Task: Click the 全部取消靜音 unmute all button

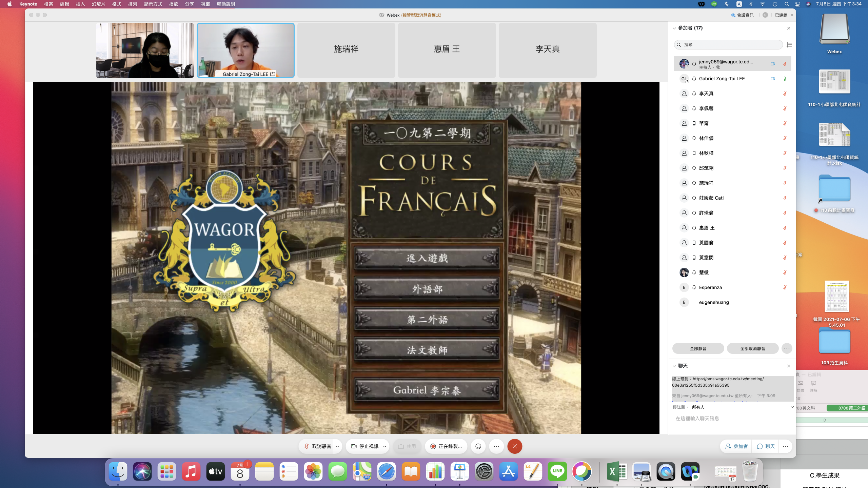Action: 752,348
